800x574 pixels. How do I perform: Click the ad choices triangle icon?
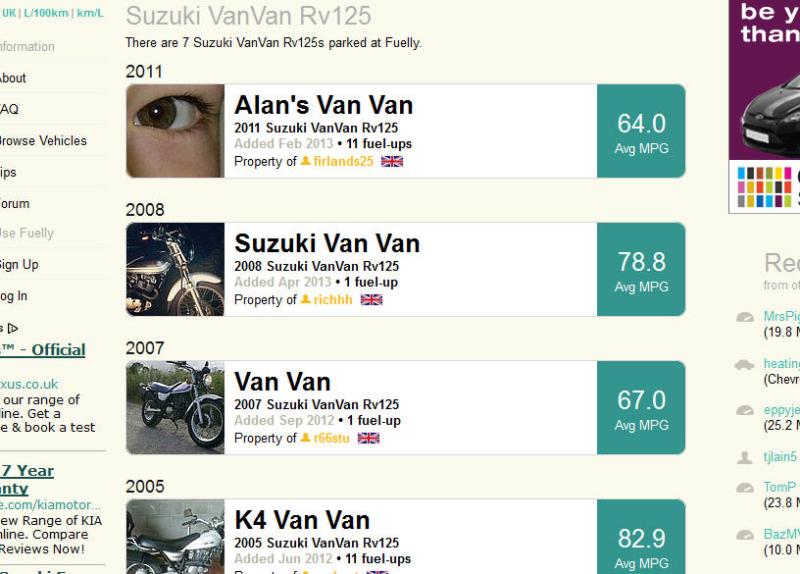[12, 327]
